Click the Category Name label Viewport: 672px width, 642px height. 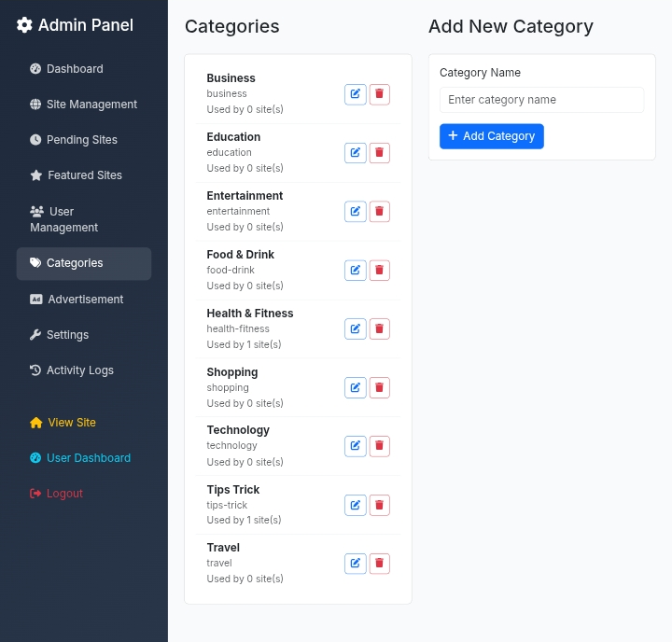point(480,73)
